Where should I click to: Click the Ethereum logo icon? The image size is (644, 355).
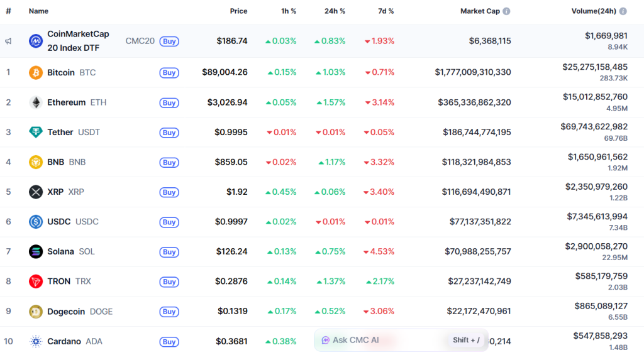coord(36,102)
